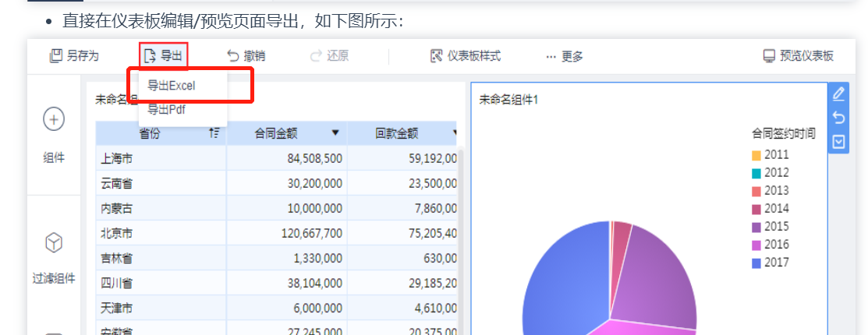Click the 84,508,500 contract amount cell
The width and height of the screenshot is (868, 335).
pos(287,159)
